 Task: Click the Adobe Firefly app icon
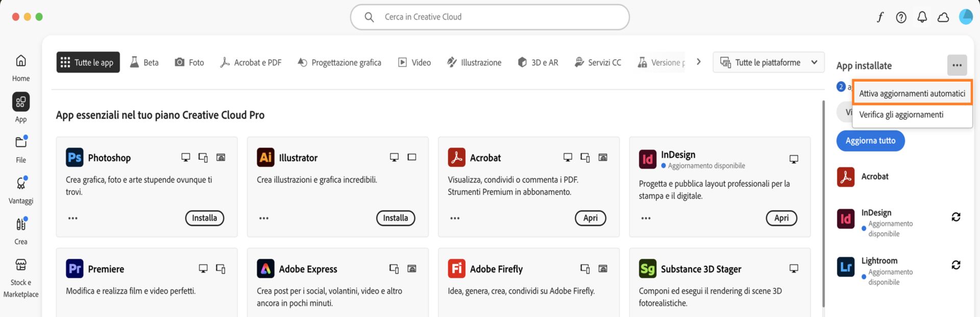pos(456,269)
